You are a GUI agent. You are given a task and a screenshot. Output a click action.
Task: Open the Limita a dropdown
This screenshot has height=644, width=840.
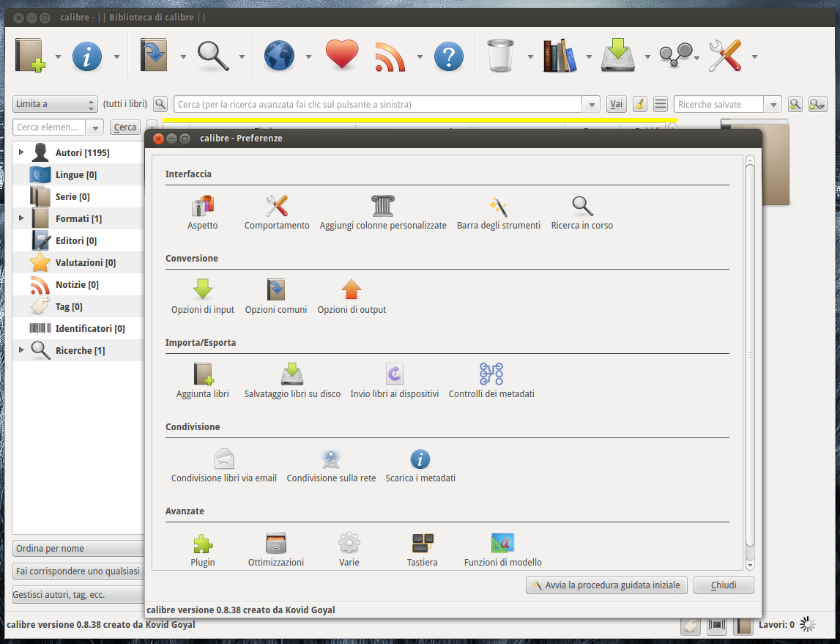coord(55,104)
